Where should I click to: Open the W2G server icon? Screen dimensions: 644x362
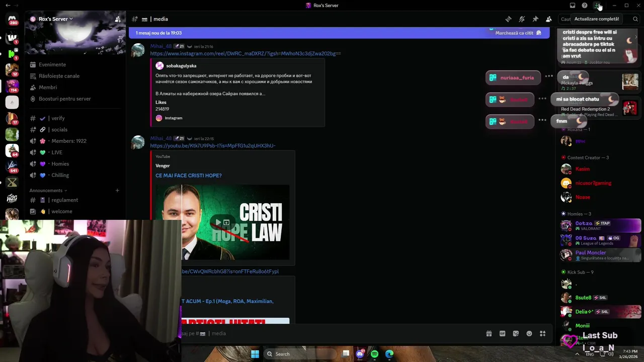pos(12,199)
